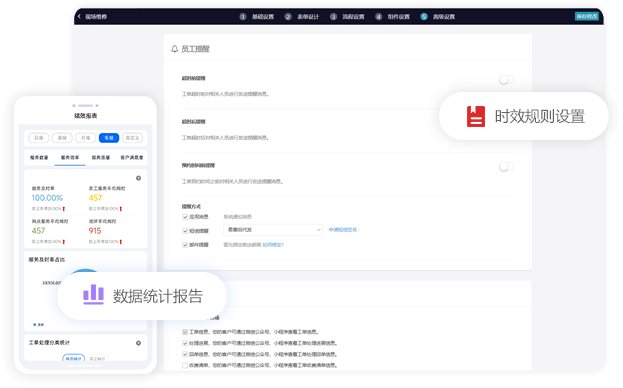This screenshot has width=623, height=388.
Task: Go to step 2 表单设计
Action: pyautogui.click(x=302, y=16)
